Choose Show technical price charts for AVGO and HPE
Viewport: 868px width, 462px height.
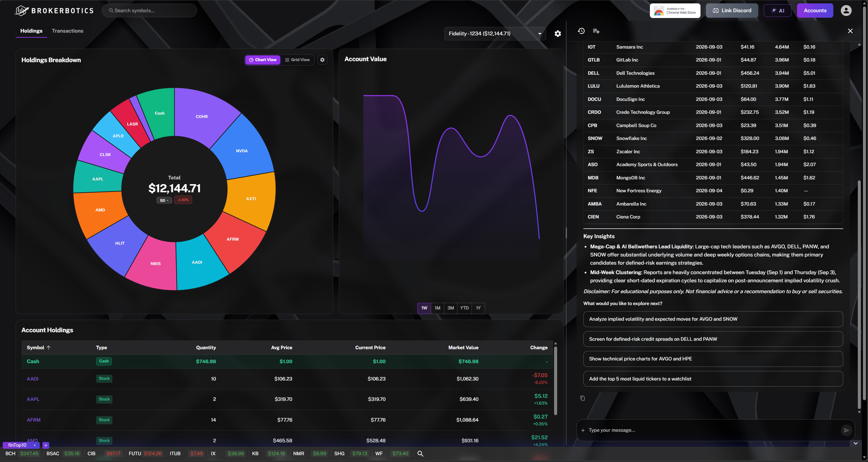tap(713, 359)
